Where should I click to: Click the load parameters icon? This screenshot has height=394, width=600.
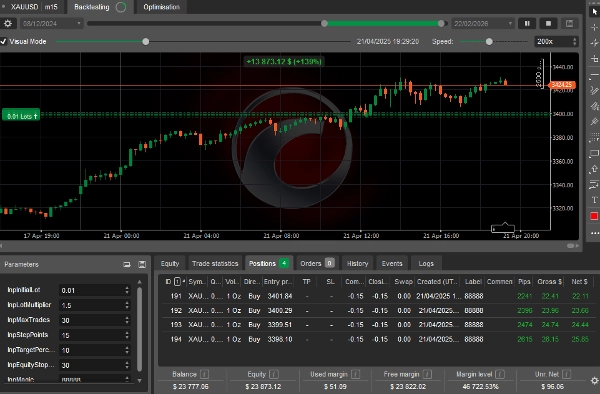(127, 264)
